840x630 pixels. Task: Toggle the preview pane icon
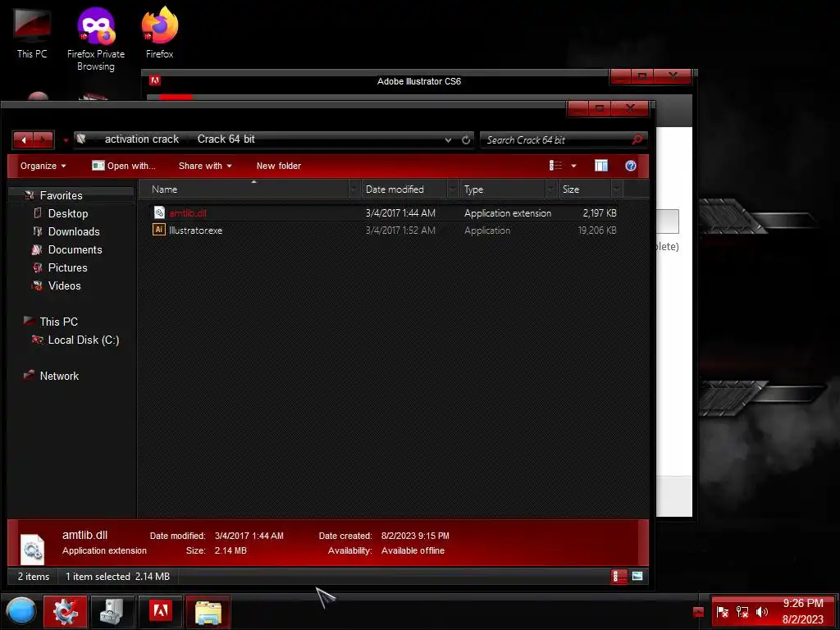click(601, 166)
